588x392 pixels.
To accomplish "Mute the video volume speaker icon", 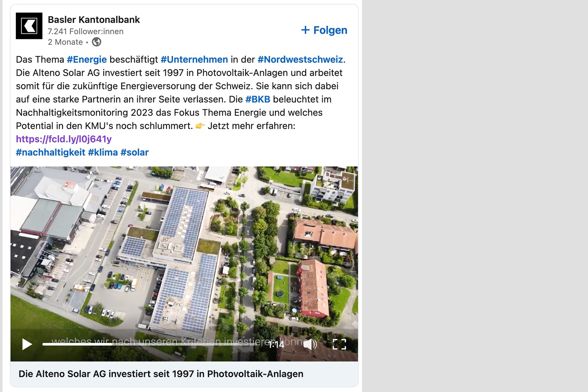I will pos(310,344).
